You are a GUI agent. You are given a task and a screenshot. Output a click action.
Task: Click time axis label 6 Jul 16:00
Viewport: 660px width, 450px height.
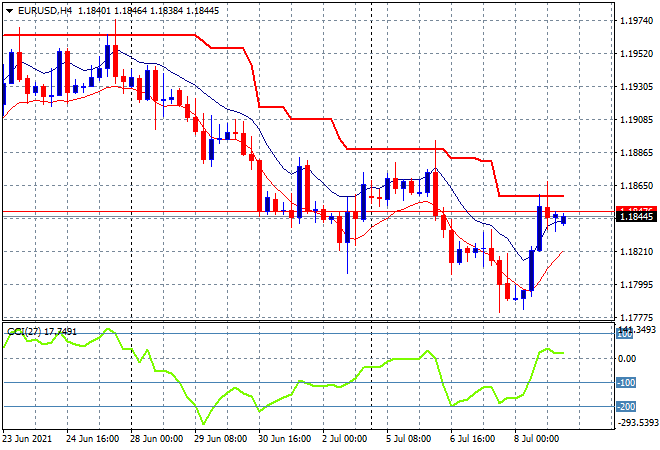(x=472, y=439)
